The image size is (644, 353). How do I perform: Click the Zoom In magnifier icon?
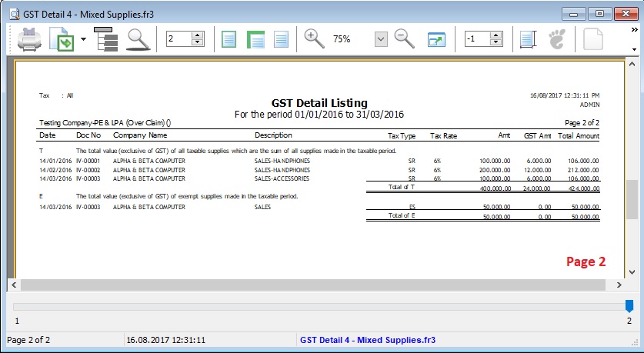[x=315, y=38]
